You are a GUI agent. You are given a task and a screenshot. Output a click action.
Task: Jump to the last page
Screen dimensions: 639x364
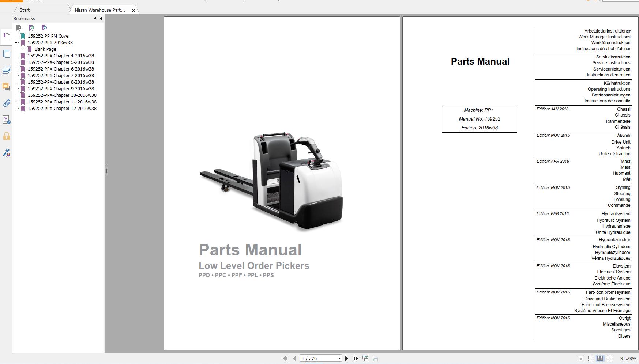pos(356,359)
